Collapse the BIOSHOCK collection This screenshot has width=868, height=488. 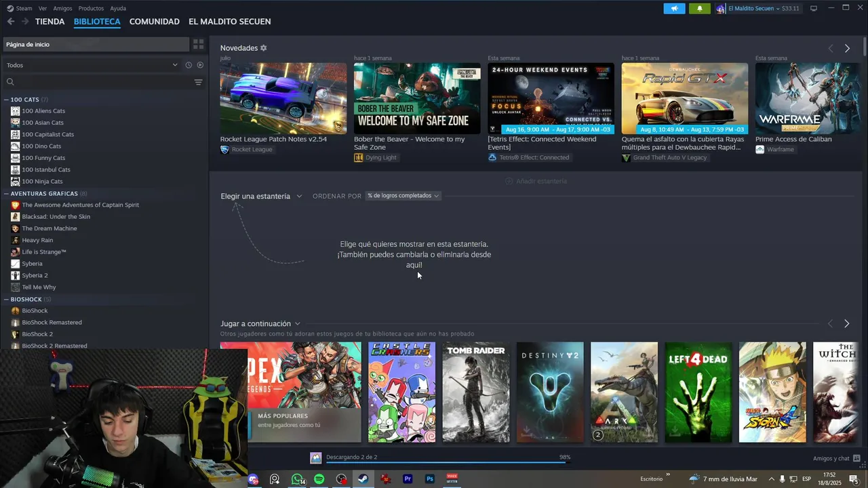7,300
